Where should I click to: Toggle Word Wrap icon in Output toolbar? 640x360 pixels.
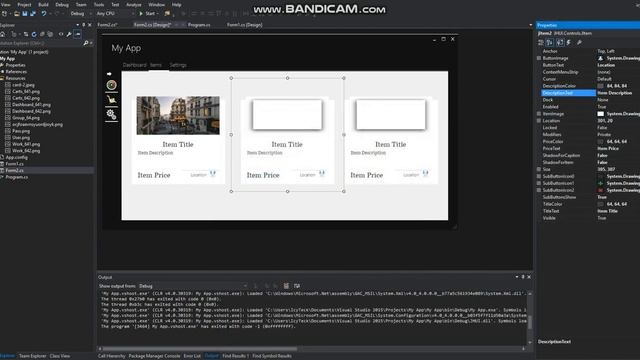tap(297, 286)
